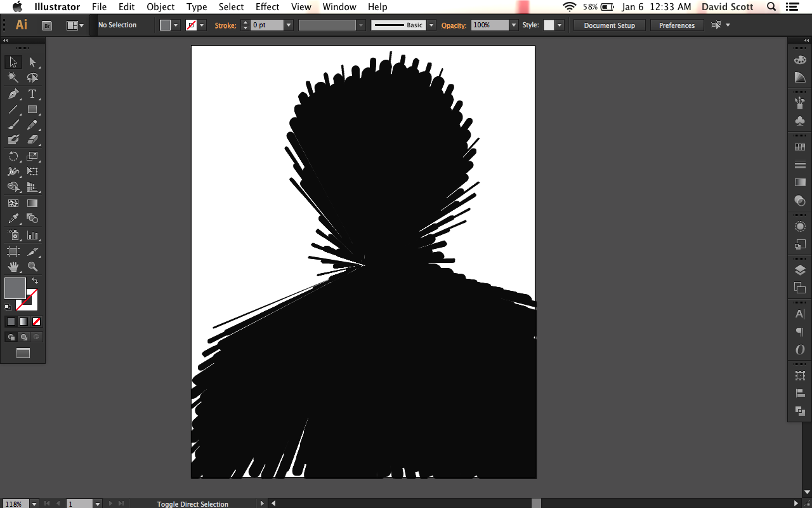Select the Eyedropper tool

pos(13,219)
